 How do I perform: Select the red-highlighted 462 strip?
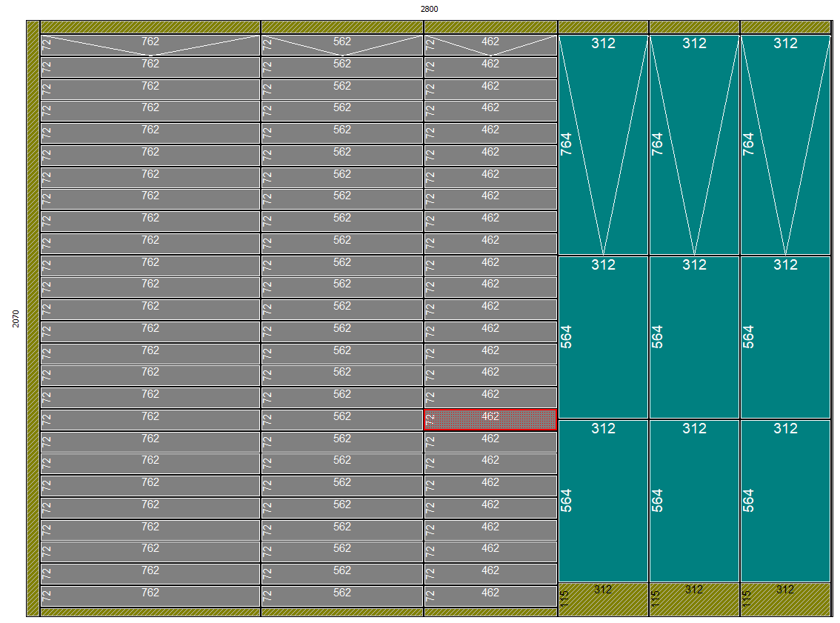tap(490, 420)
